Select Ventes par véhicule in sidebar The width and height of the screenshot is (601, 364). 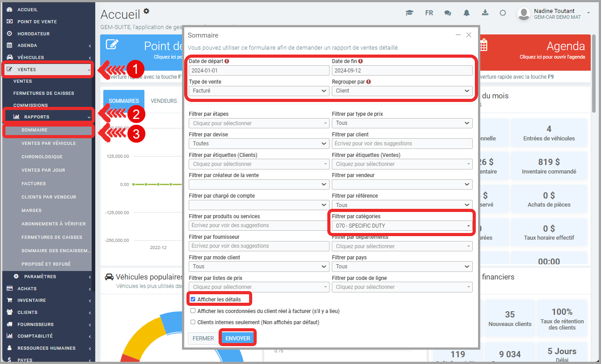coord(49,144)
